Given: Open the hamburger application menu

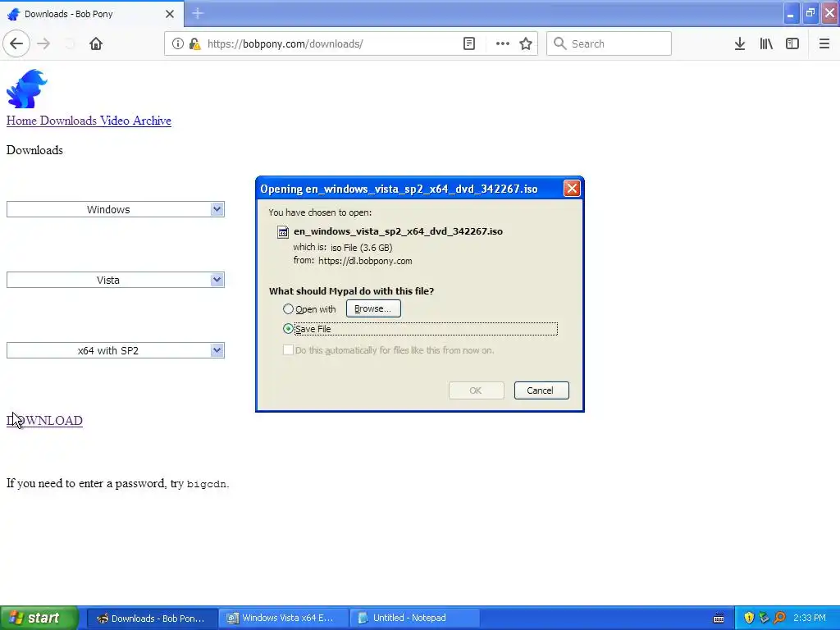Looking at the screenshot, I should tap(824, 43).
